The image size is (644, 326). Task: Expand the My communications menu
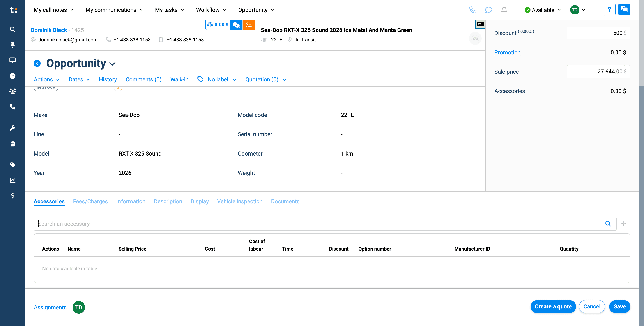pos(114,10)
